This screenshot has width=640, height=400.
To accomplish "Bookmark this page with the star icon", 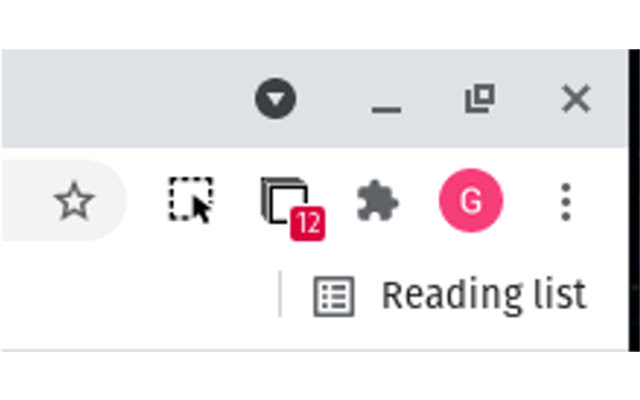I will (74, 200).
